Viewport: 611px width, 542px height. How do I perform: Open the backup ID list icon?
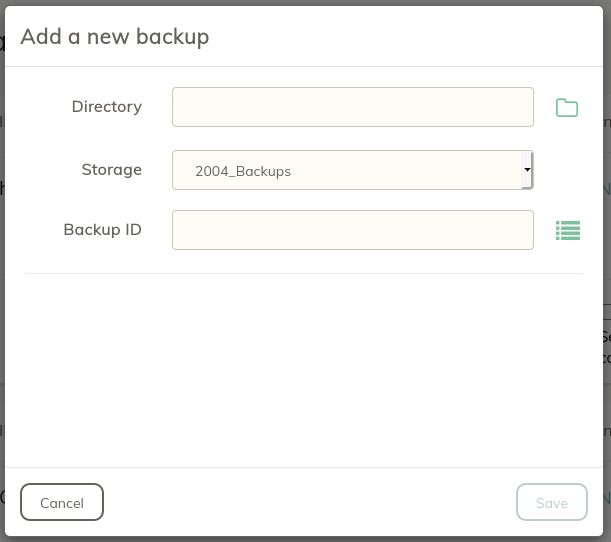568,230
